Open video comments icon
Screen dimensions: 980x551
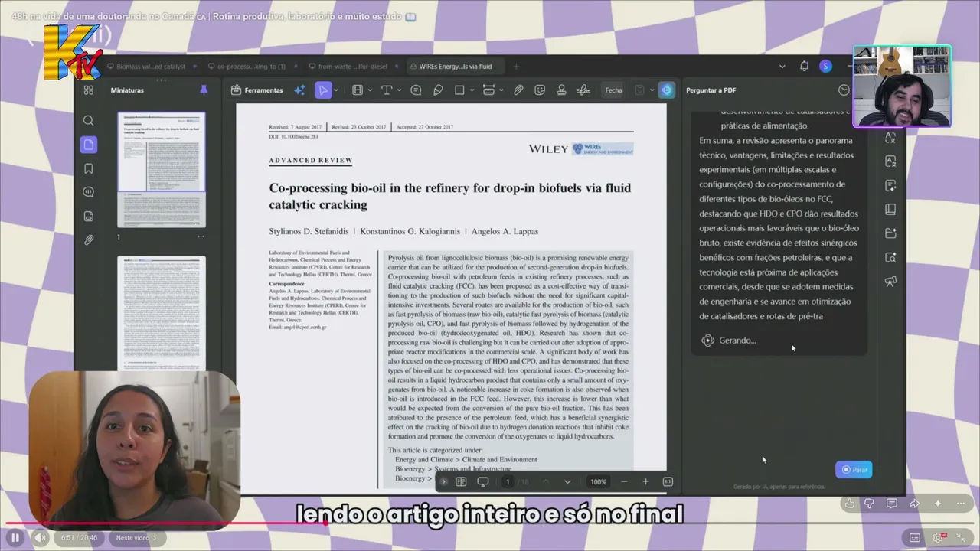point(892,504)
